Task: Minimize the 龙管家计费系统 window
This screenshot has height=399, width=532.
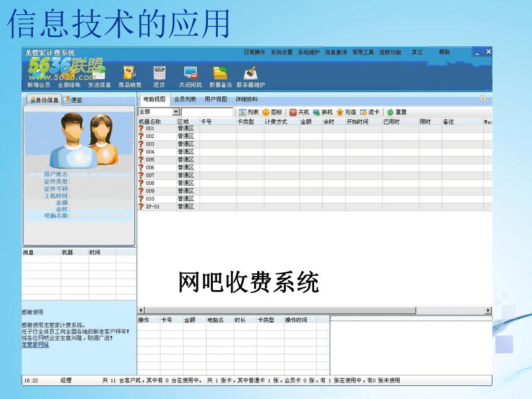Action: [477, 52]
